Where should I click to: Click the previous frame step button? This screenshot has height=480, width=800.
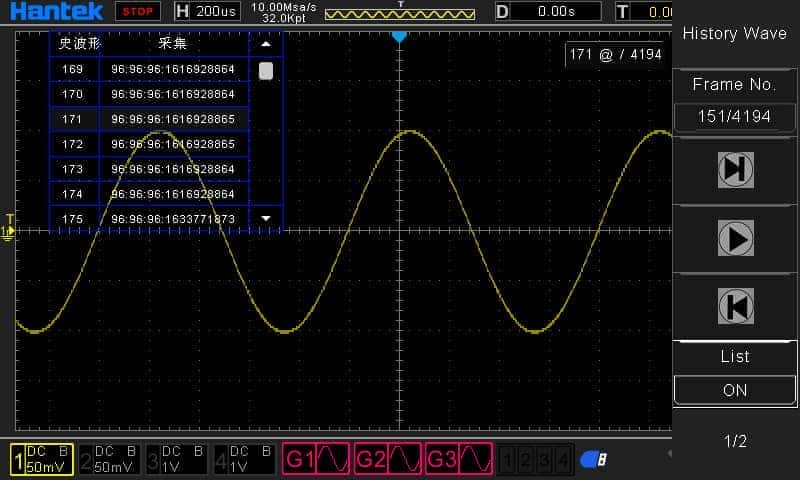[x=735, y=306]
